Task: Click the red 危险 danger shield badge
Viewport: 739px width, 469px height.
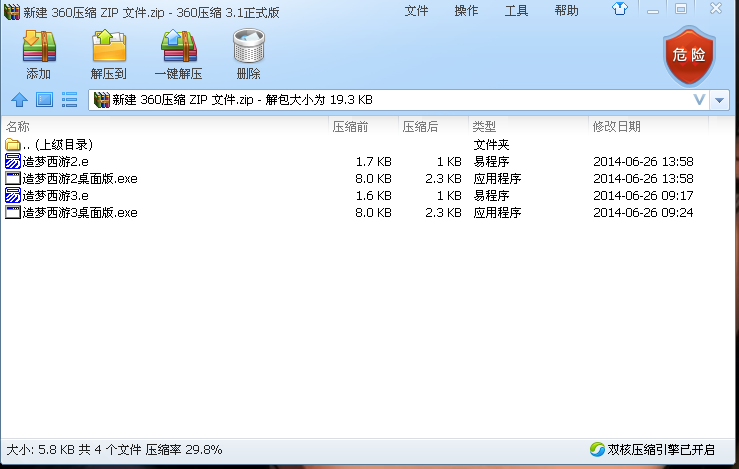Action: [689, 55]
